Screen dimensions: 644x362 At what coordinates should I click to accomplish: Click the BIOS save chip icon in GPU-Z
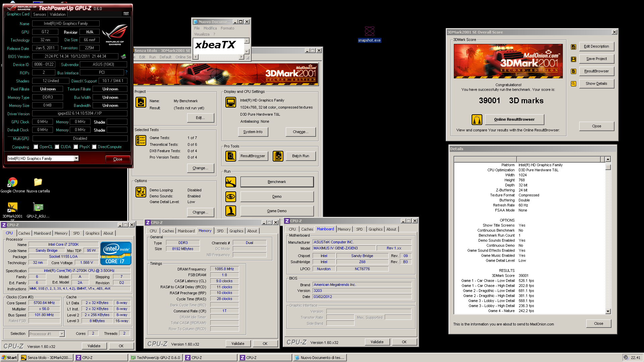(x=124, y=56)
